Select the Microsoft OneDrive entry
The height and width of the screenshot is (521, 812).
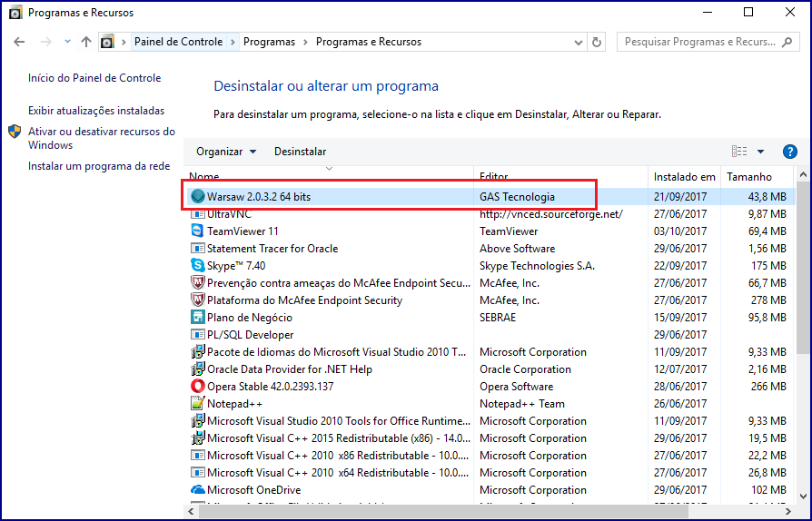[x=253, y=490]
